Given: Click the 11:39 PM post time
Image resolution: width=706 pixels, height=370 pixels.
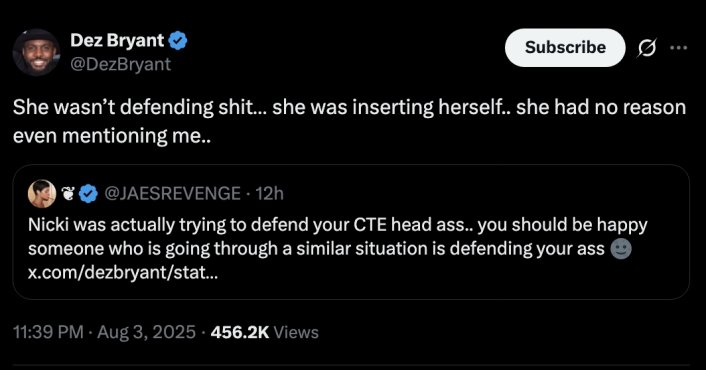Looking at the screenshot, I should coord(48,332).
